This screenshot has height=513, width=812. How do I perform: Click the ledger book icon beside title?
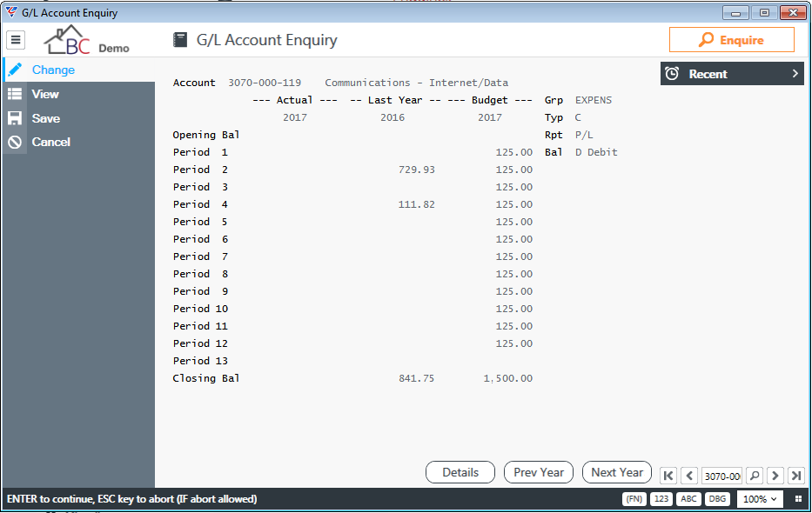coord(180,40)
